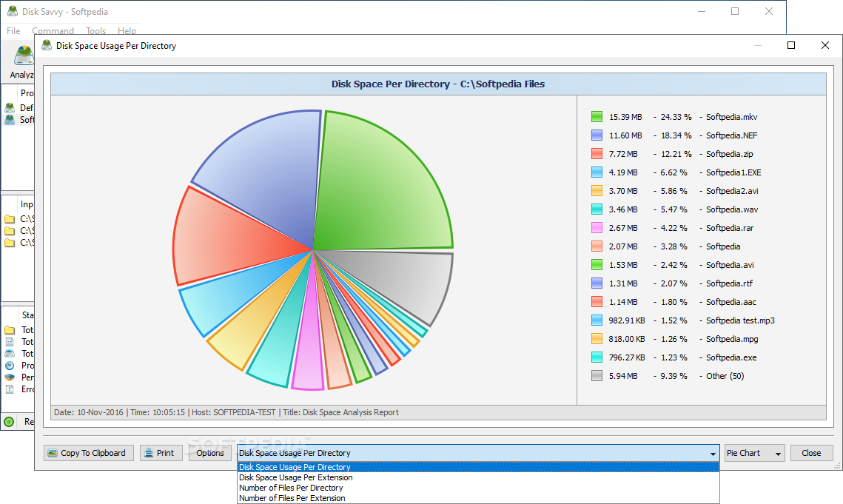The height and width of the screenshot is (504, 843).
Task: Click the red Softpedia.zip legend swatch
Action: coord(597,154)
